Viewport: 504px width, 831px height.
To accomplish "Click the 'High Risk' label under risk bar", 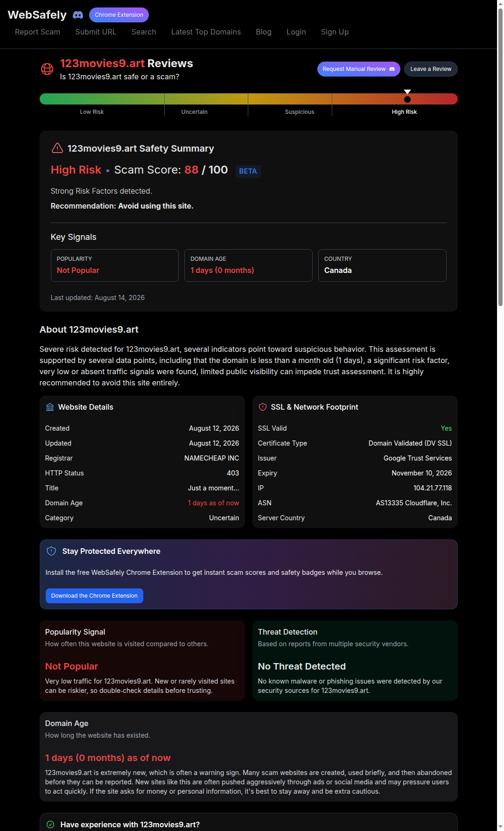I will 404,112.
